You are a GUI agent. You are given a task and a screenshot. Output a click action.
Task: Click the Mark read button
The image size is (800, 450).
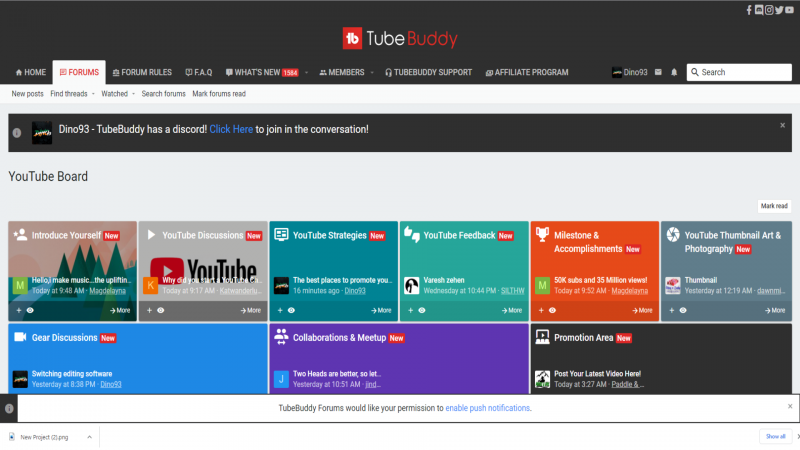(x=774, y=206)
